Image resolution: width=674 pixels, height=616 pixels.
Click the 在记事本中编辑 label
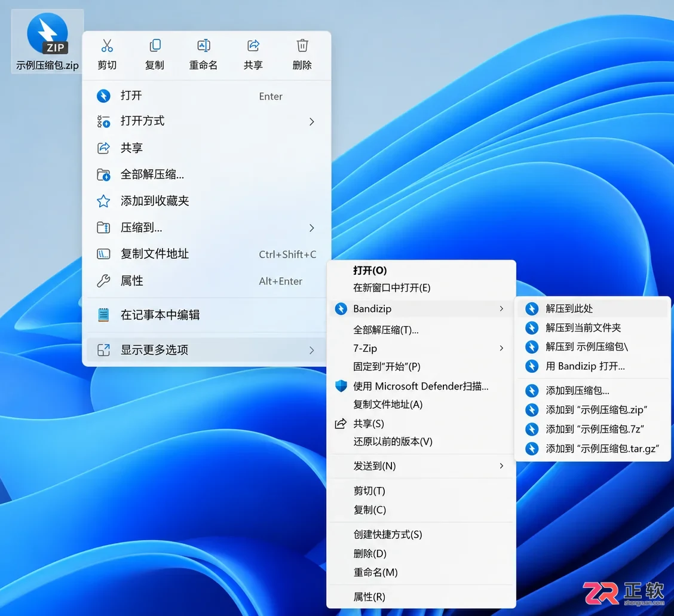[x=160, y=315]
